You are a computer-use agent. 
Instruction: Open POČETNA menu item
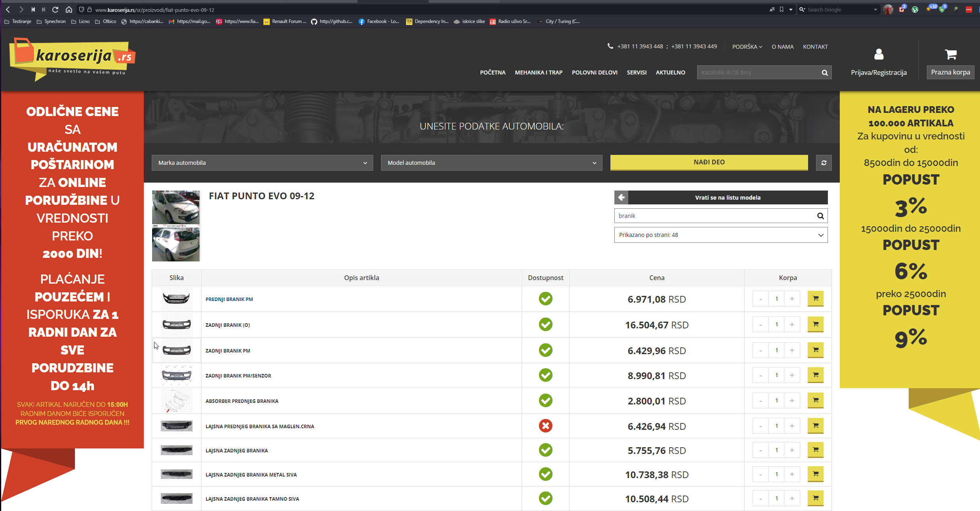[493, 72]
